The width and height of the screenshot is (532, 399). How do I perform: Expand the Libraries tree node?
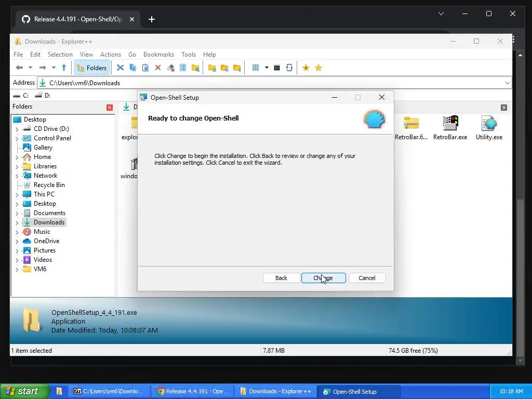(x=17, y=166)
